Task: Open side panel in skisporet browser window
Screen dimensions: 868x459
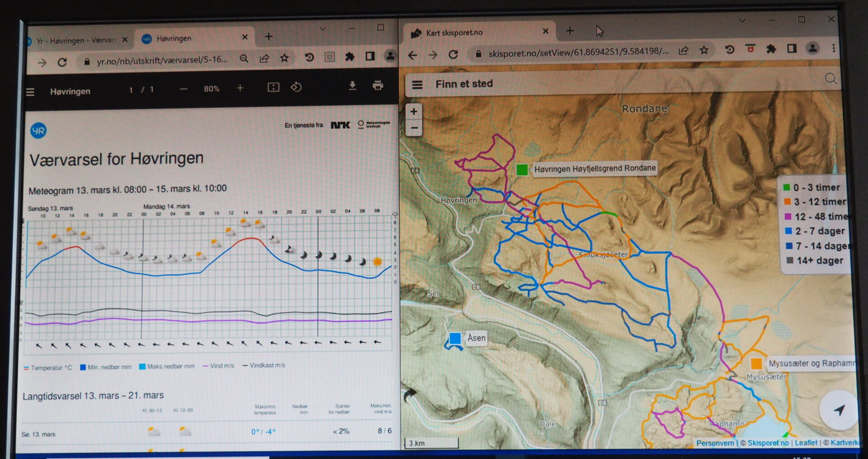Action: tap(792, 48)
